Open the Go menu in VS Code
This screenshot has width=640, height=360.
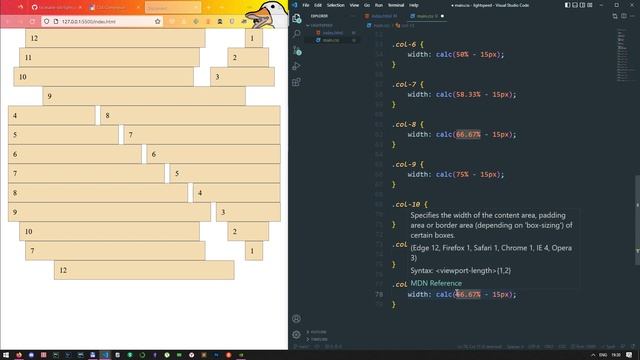click(367, 5)
